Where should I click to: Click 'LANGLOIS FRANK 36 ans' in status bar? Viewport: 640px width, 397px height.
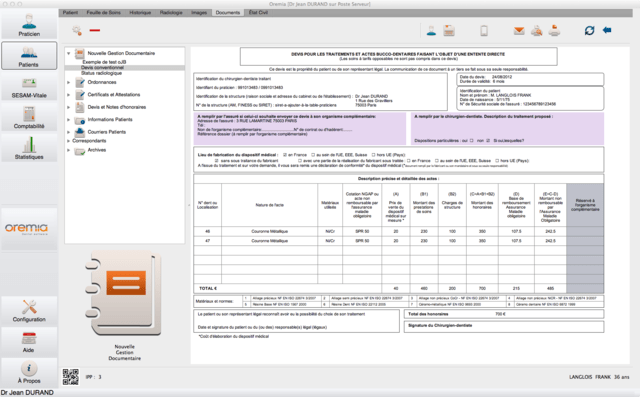pos(599,377)
